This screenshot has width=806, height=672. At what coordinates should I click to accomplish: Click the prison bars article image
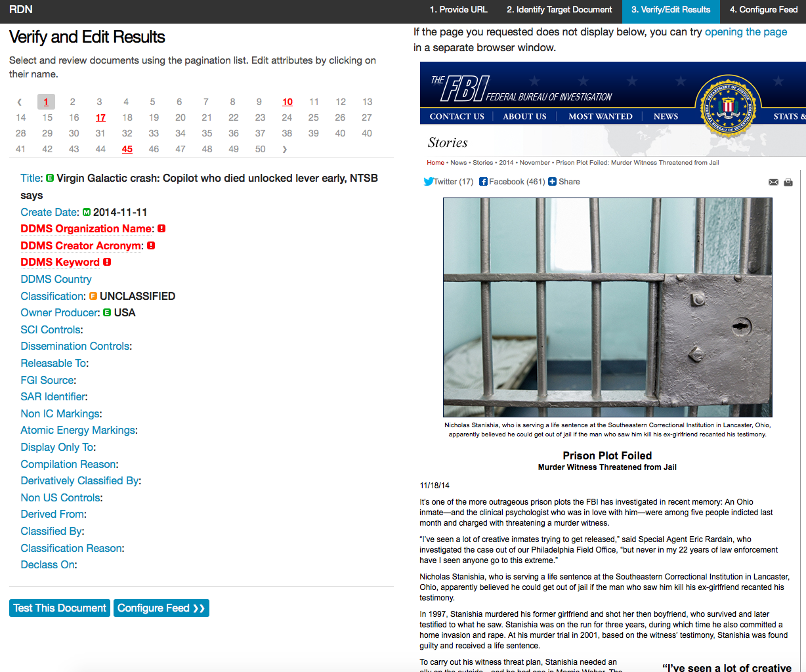coord(607,307)
